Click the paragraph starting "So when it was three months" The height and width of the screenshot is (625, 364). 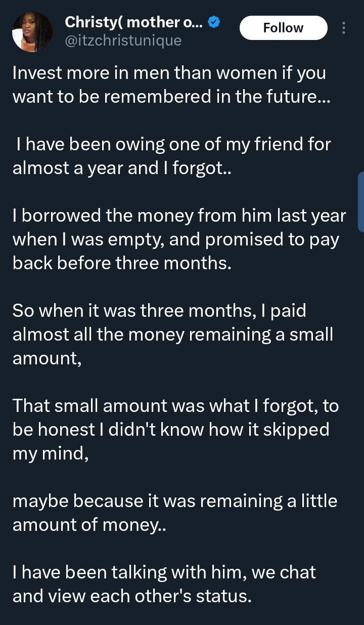[x=173, y=334]
